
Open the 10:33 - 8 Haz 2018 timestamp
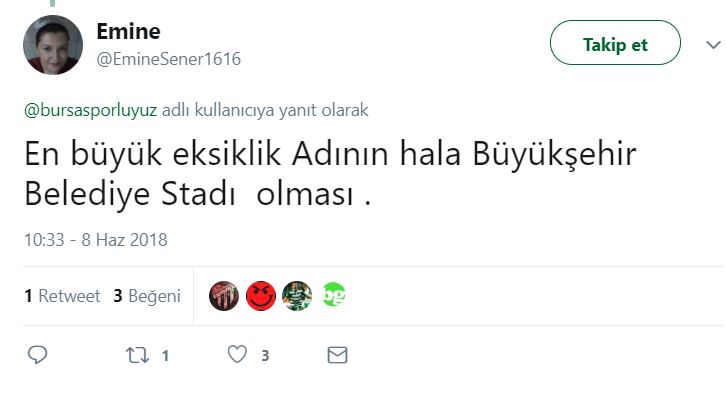[x=95, y=240]
